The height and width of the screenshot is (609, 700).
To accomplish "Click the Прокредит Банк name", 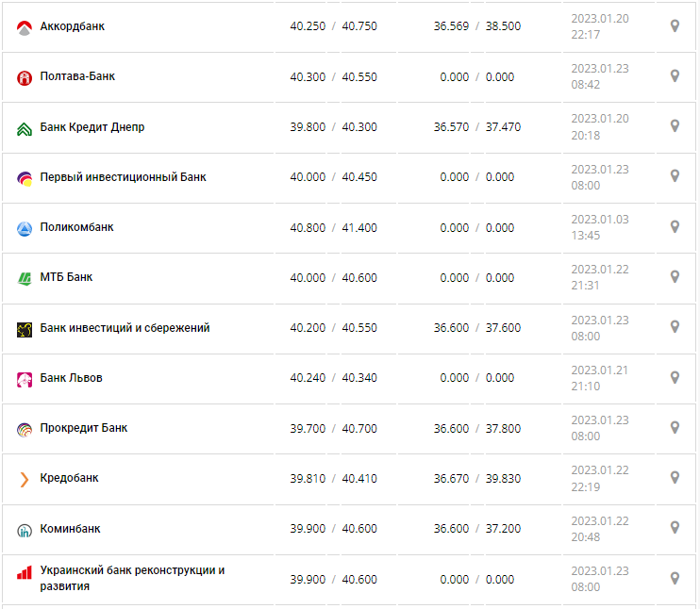I will tap(84, 428).
